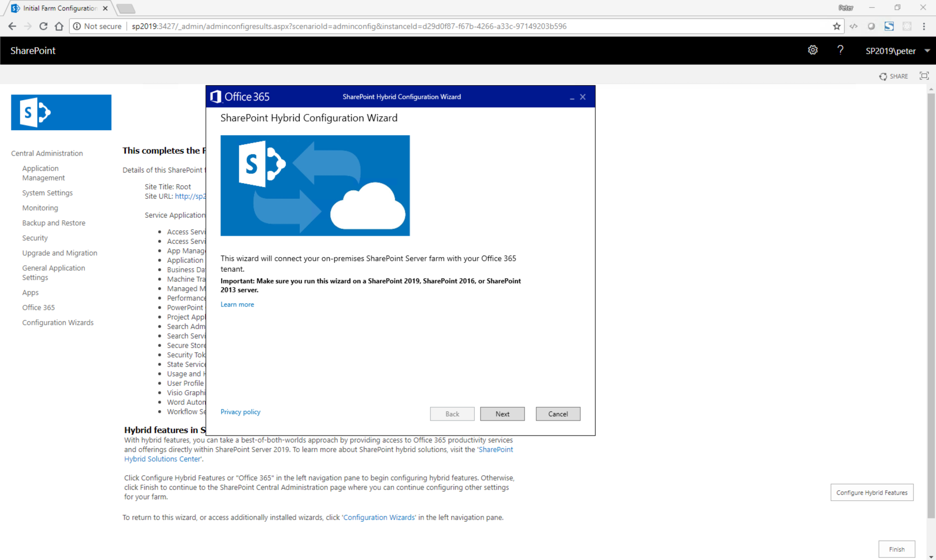Screen dimensions: 936x560
Task: Open SharePoint settings via the gear icon
Action: click(813, 50)
